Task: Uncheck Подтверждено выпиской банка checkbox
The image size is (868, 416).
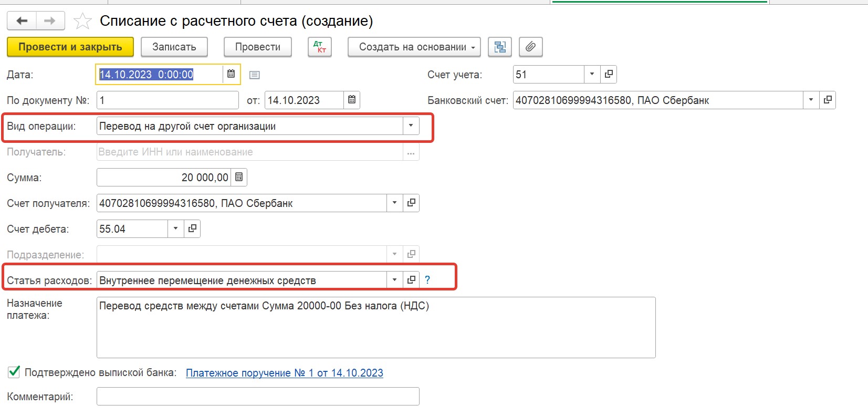Action: (x=14, y=372)
